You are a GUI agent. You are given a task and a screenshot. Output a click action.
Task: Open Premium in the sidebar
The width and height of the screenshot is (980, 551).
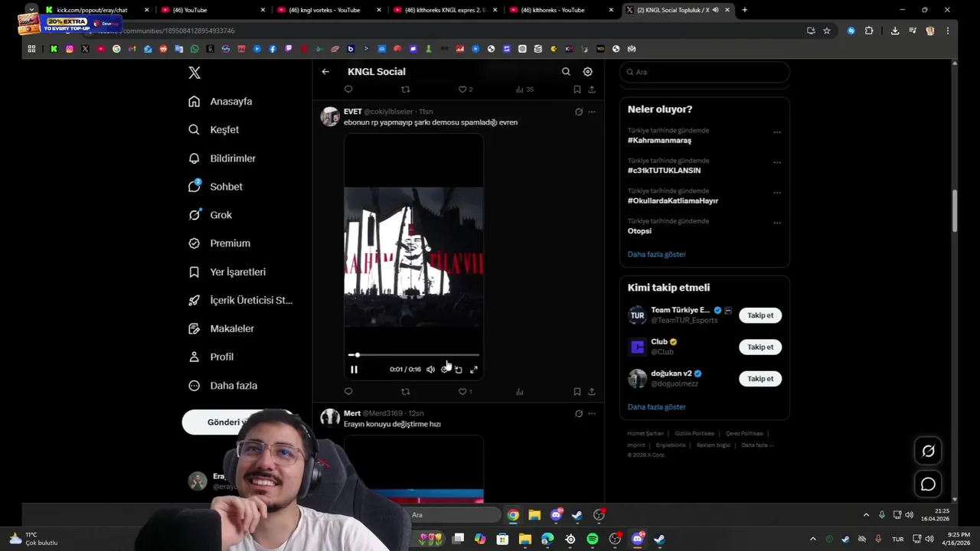point(220,243)
